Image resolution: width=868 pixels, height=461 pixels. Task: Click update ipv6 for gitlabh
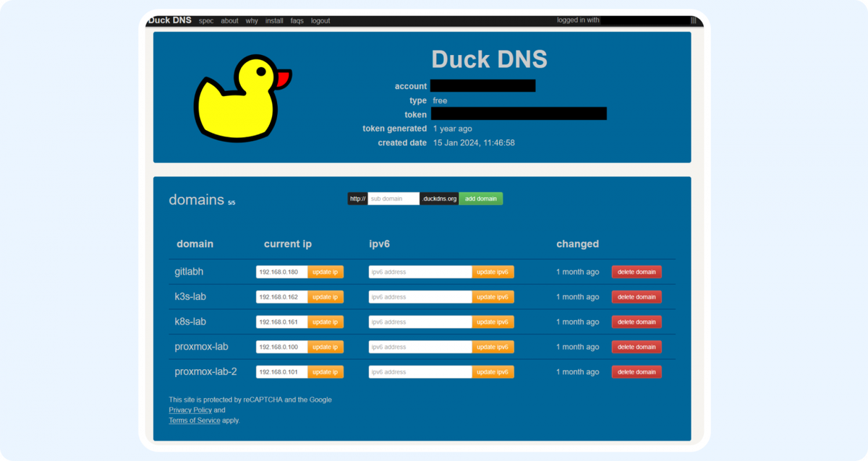pos(493,272)
